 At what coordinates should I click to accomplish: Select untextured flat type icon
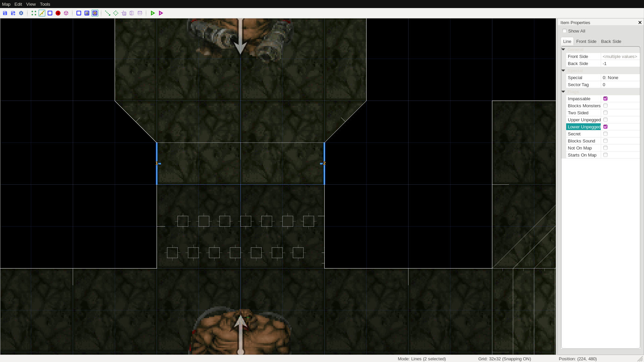(x=87, y=13)
